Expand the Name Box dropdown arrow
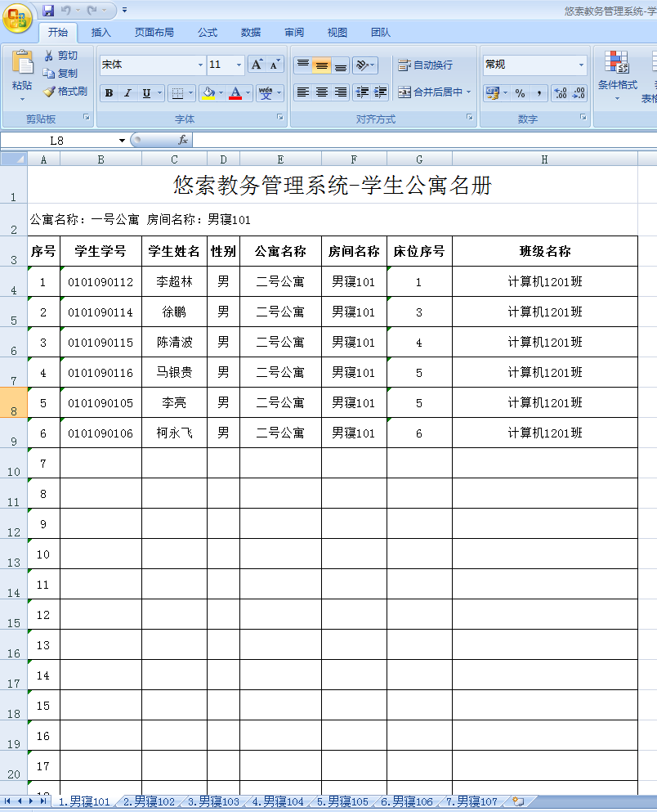657x812 pixels. tap(122, 141)
